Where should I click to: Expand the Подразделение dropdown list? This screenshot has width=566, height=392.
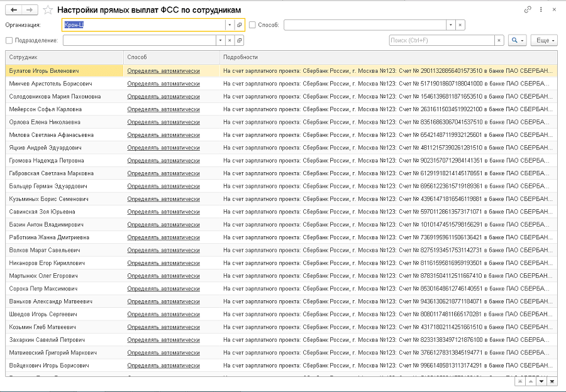coord(220,40)
